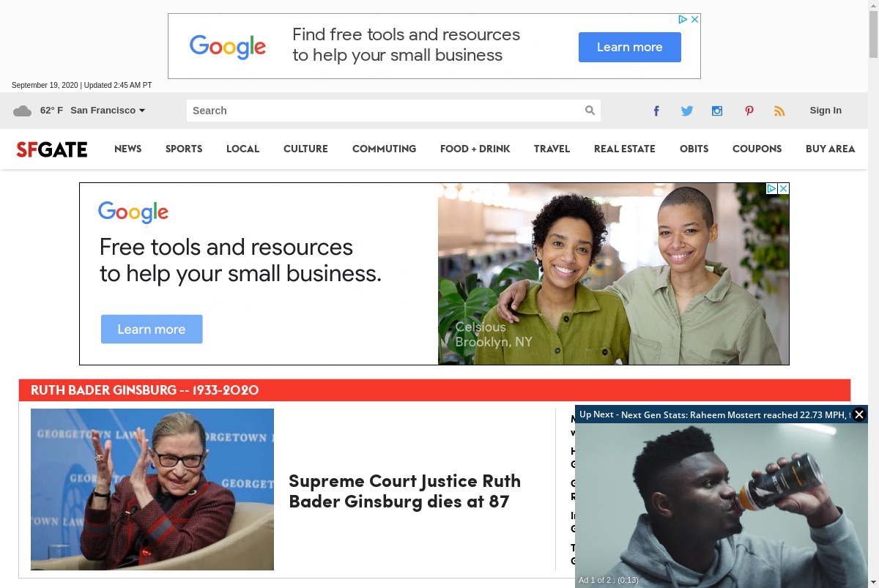The width and height of the screenshot is (879, 588).
Task: Open the FOOD + DRINK menu
Action: click(x=475, y=149)
